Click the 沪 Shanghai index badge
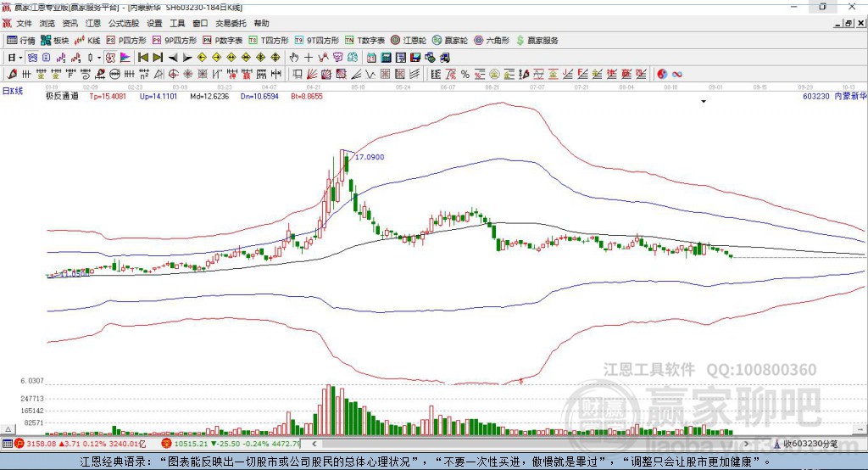Image resolution: width=868 pixels, height=470 pixels. [x=19, y=444]
